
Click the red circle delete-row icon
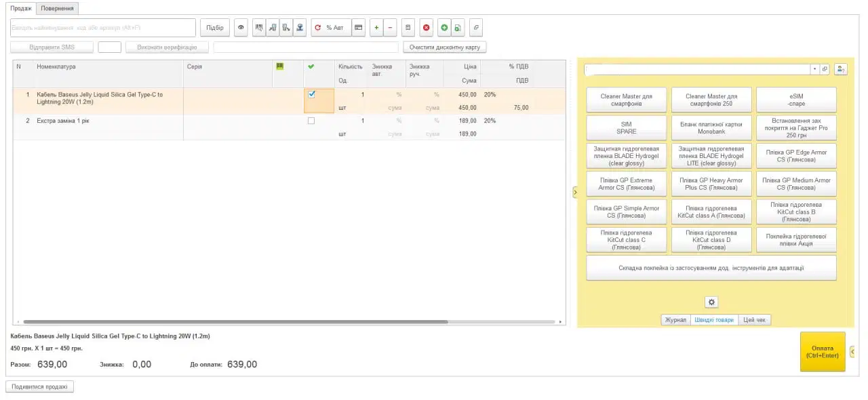coord(426,28)
